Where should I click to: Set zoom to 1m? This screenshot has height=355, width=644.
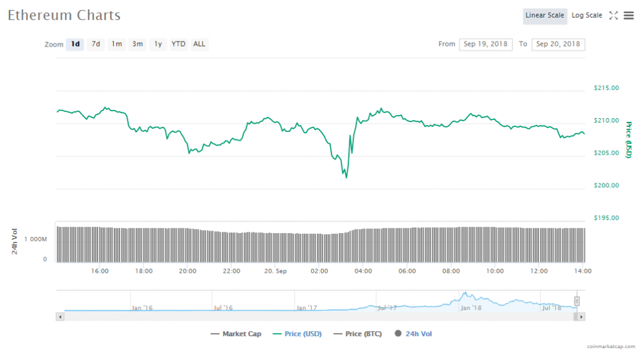click(x=116, y=45)
